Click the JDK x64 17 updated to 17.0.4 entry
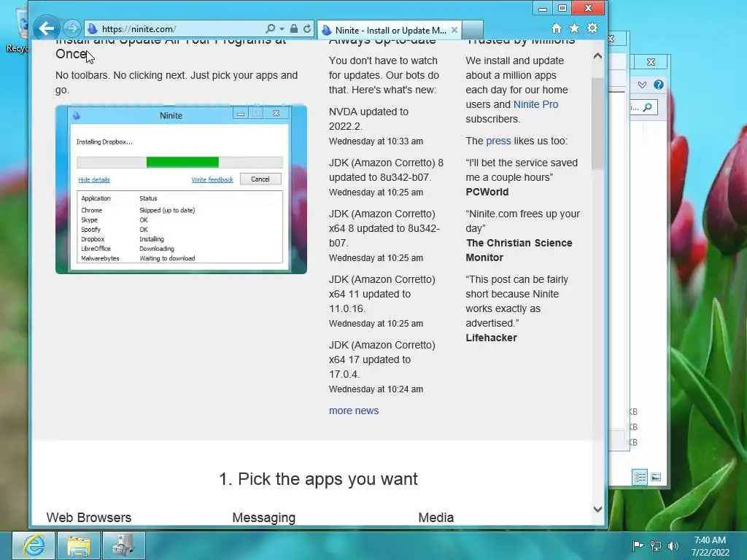The image size is (747, 560). coord(382,359)
